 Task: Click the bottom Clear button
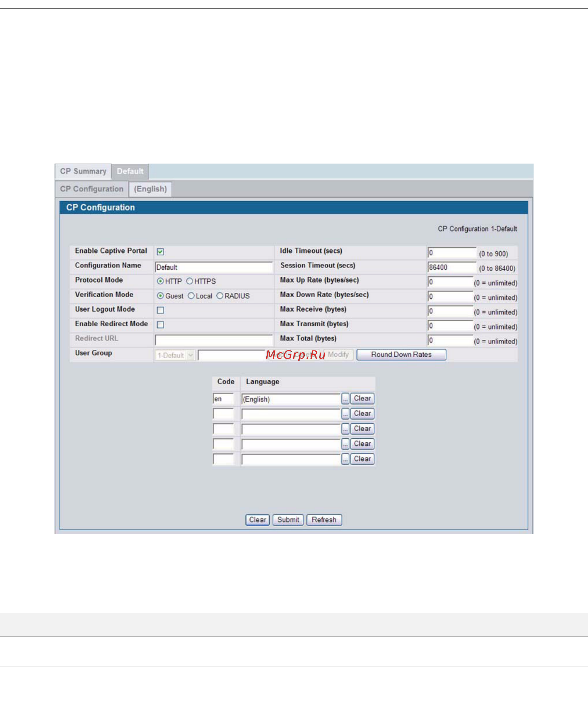[x=257, y=520]
